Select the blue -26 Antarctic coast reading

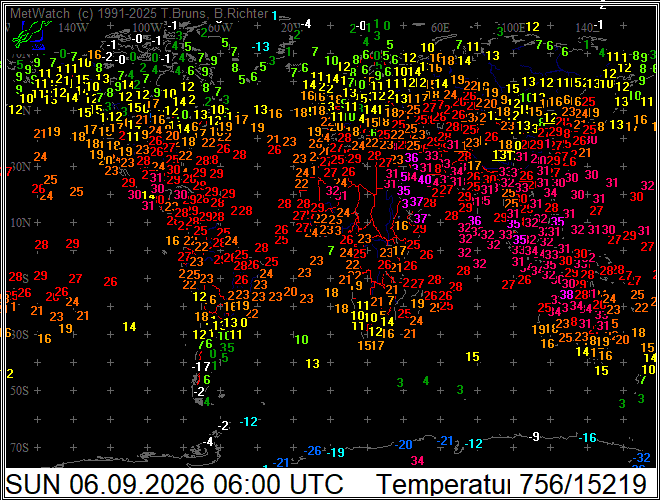pyautogui.click(x=313, y=451)
